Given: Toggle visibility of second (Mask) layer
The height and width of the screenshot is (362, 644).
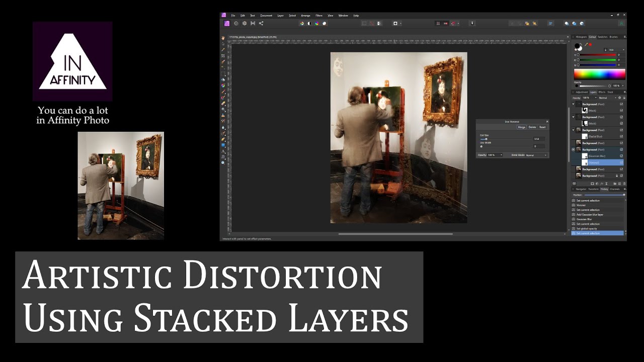Looking at the screenshot, I should (621, 124).
